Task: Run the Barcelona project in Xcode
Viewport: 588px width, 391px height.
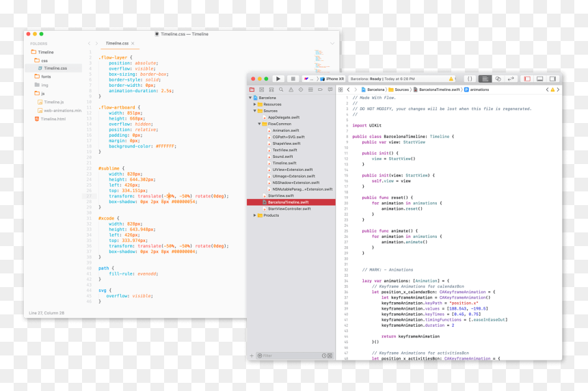Action: [278, 79]
